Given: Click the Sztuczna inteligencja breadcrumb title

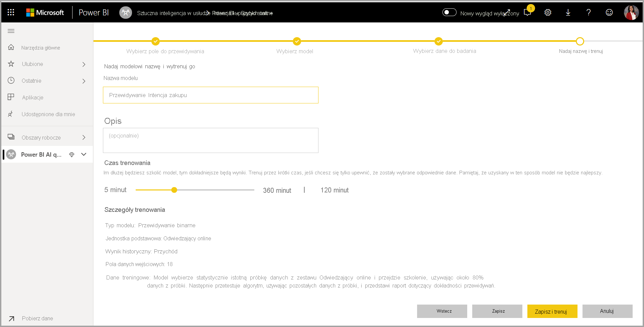Looking at the screenshot, I should coord(173,13).
